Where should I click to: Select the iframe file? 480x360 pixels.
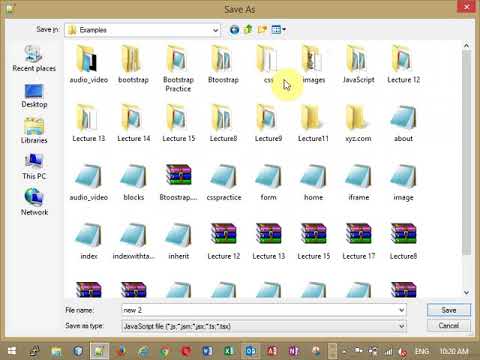pyautogui.click(x=358, y=182)
